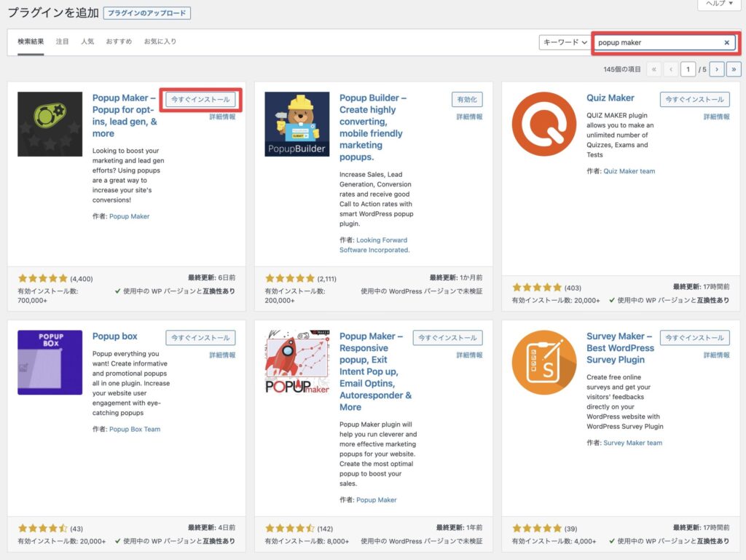Install Popup Maker Responsive popup plugin
Screen dimensions: 746x560
click(448, 337)
